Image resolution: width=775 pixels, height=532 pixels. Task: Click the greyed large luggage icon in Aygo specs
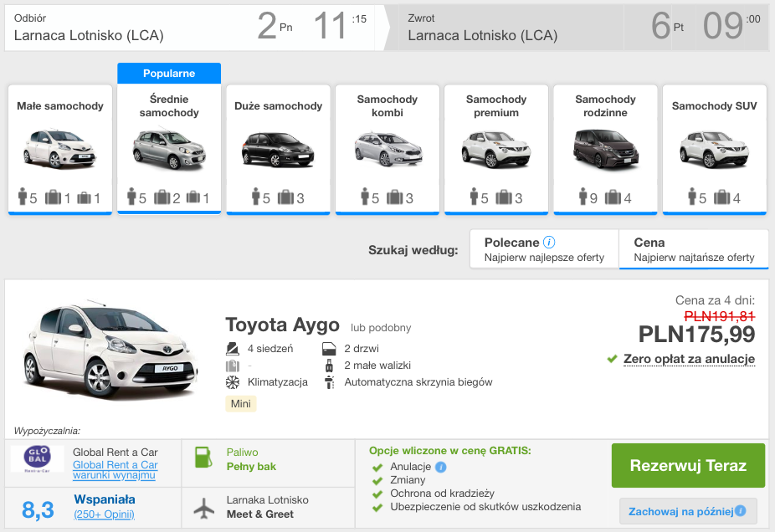(233, 366)
